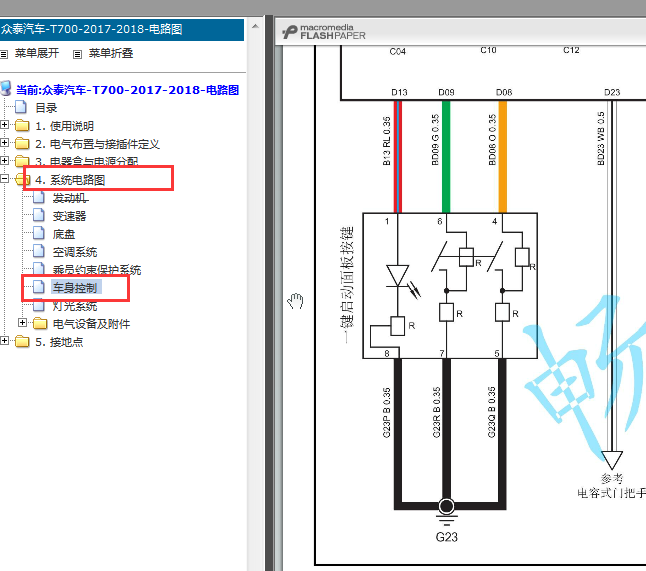The height and width of the screenshot is (571, 646).
Task: Click the Macromedia FlashPaper logo
Action: point(324,32)
